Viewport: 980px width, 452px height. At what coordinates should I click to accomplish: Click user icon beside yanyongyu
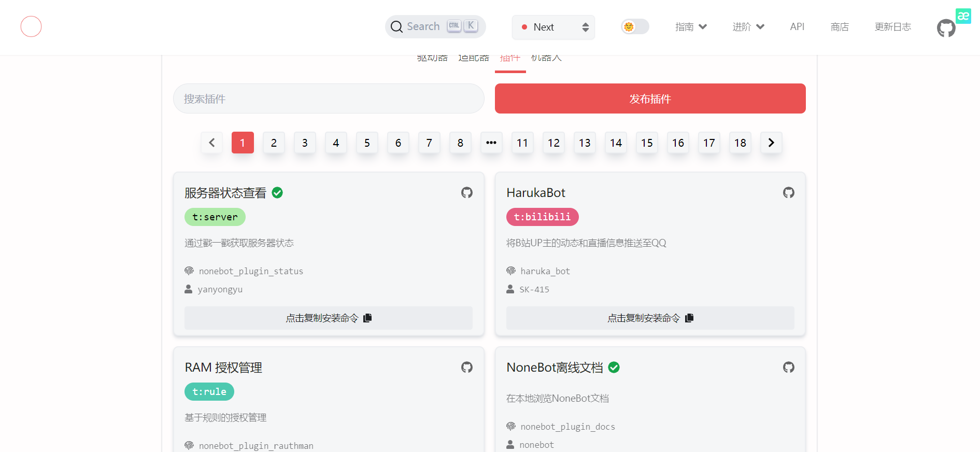[188, 289]
